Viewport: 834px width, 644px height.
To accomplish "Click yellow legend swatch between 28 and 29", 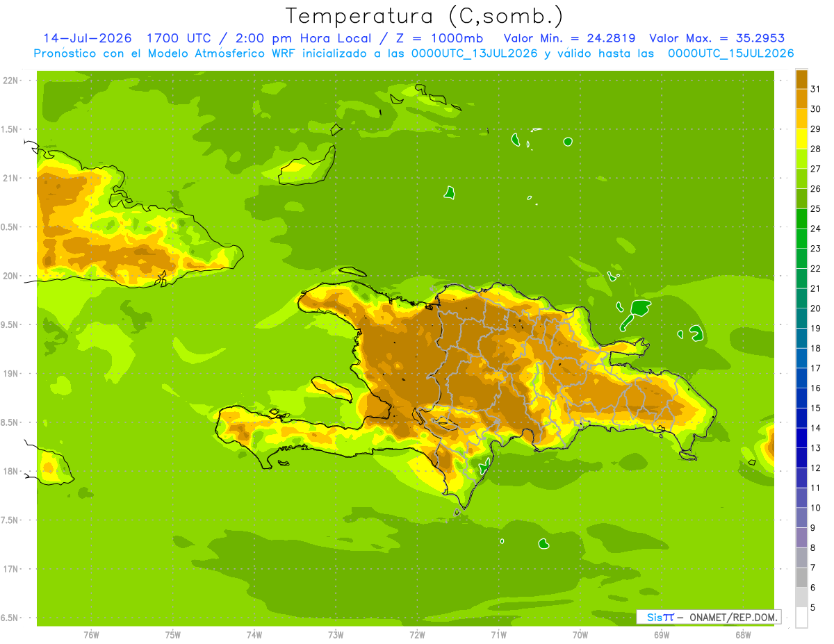I will [801, 139].
